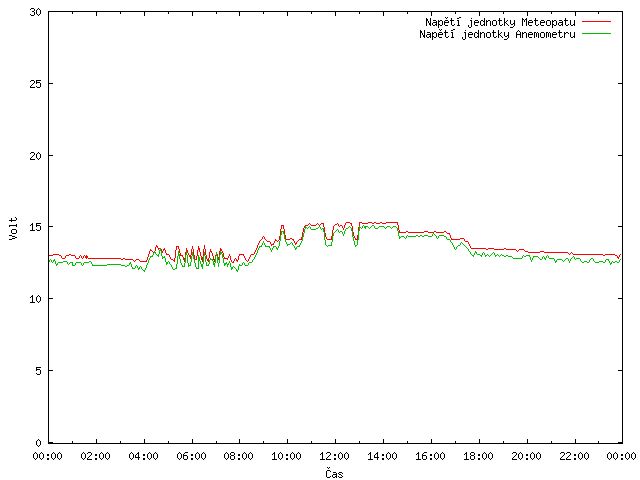Click the 06:00 time tick label
The image size is (640, 480).
(x=191, y=456)
